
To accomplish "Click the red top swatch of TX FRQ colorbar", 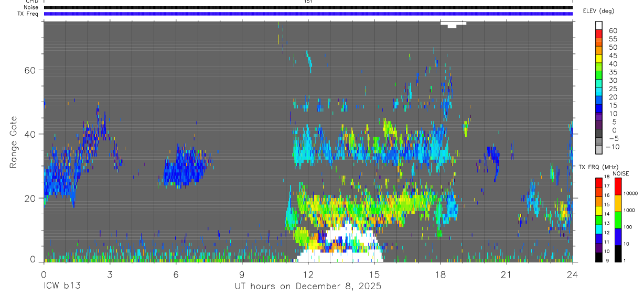I will click(598, 183).
